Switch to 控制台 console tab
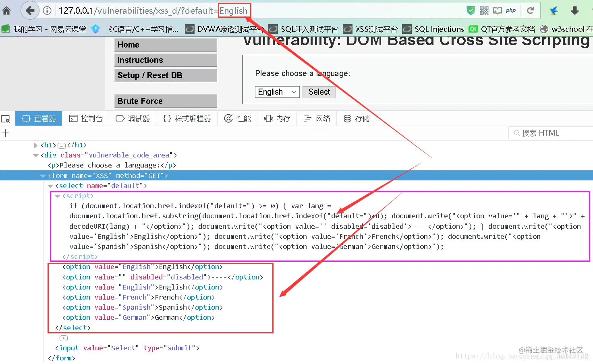Image resolution: width=593 pixels, height=364 pixels. click(86, 118)
